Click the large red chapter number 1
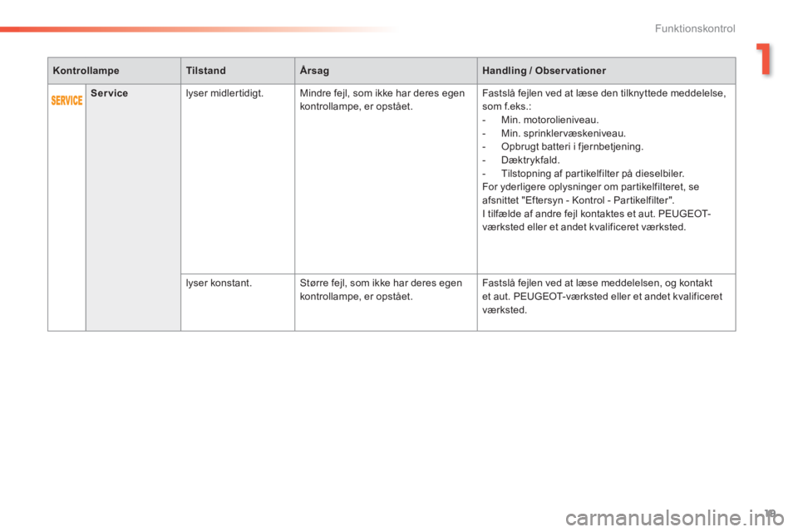Screen dimensions: 798x532 point(763,60)
